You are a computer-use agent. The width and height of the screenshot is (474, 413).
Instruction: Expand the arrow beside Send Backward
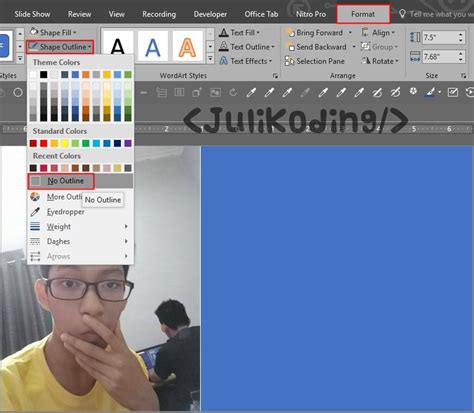pos(354,47)
